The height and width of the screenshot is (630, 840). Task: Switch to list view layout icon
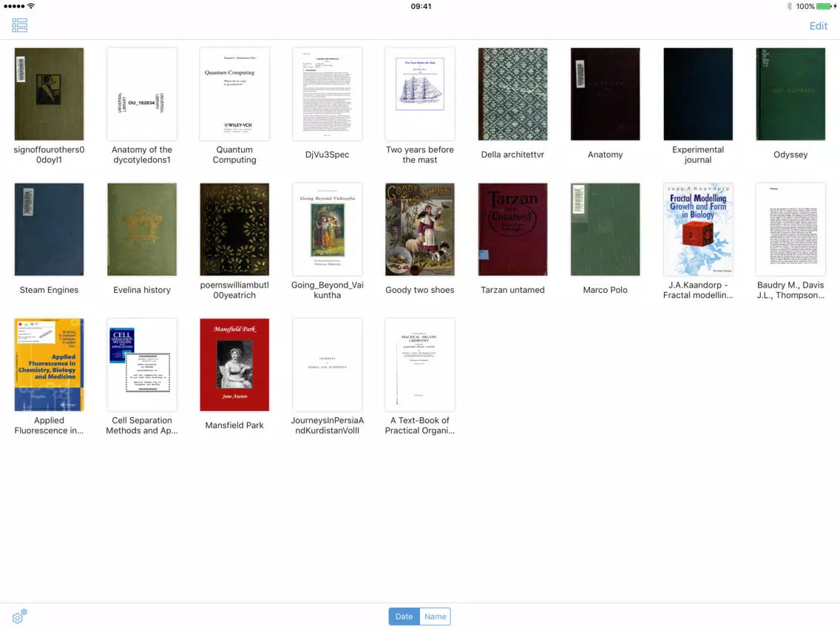19,25
